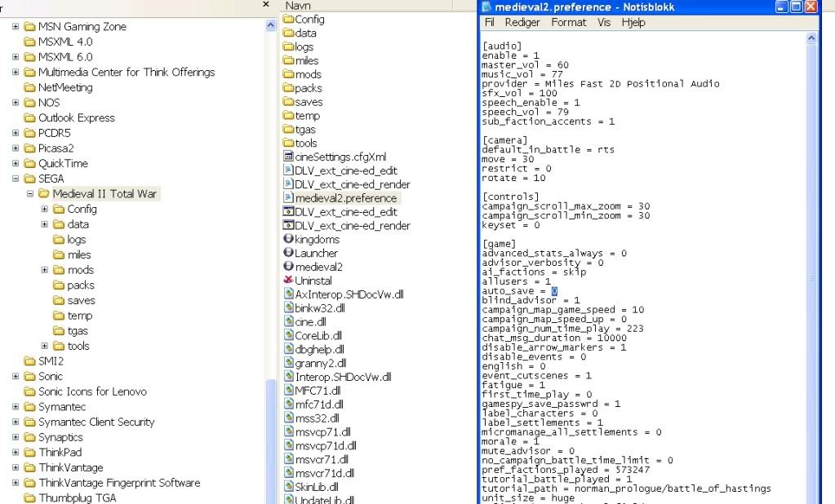Select the medieval2.preference file
The image size is (835, 504).
[345, 197]
